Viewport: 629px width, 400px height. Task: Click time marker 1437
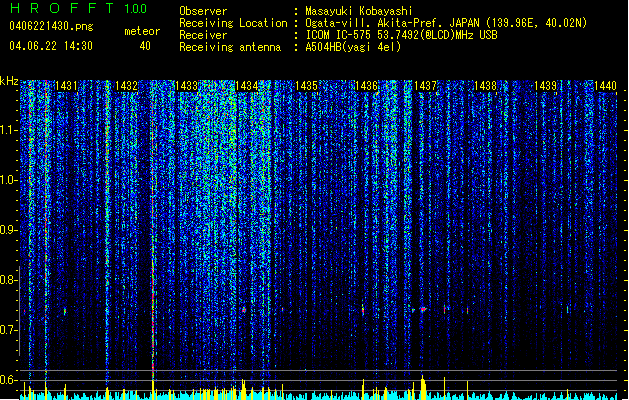425,86
